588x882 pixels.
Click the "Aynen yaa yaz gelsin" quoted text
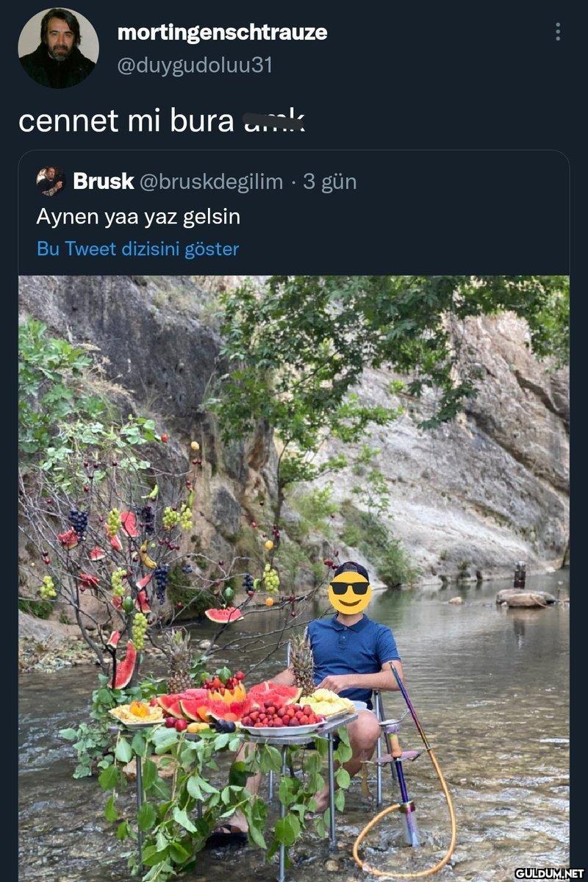click(x=138, y=217)
